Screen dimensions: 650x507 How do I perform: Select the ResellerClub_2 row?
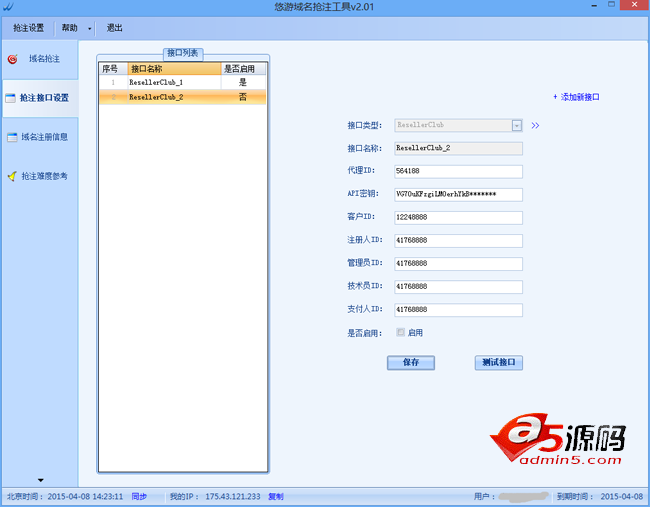[x=182, y=97]
